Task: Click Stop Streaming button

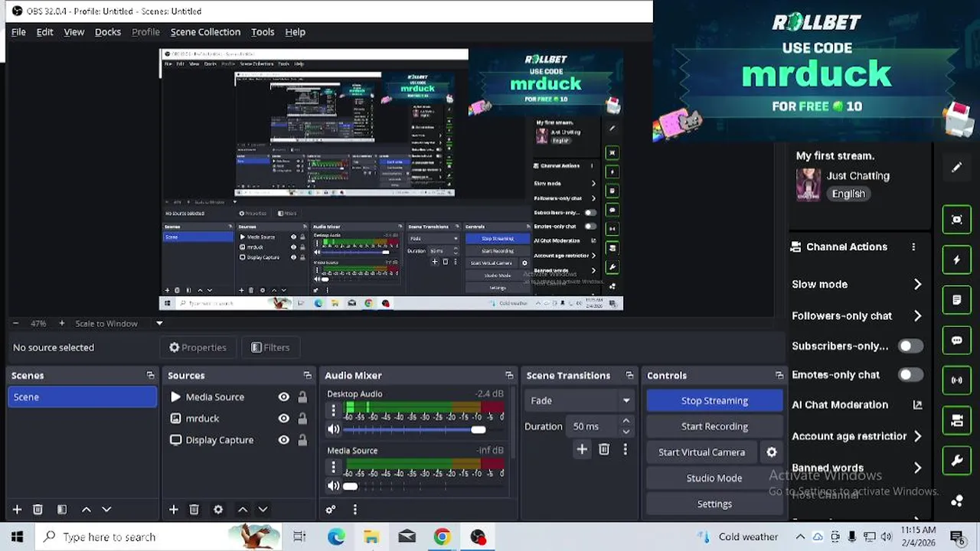Action: click(x=714, y=400)
